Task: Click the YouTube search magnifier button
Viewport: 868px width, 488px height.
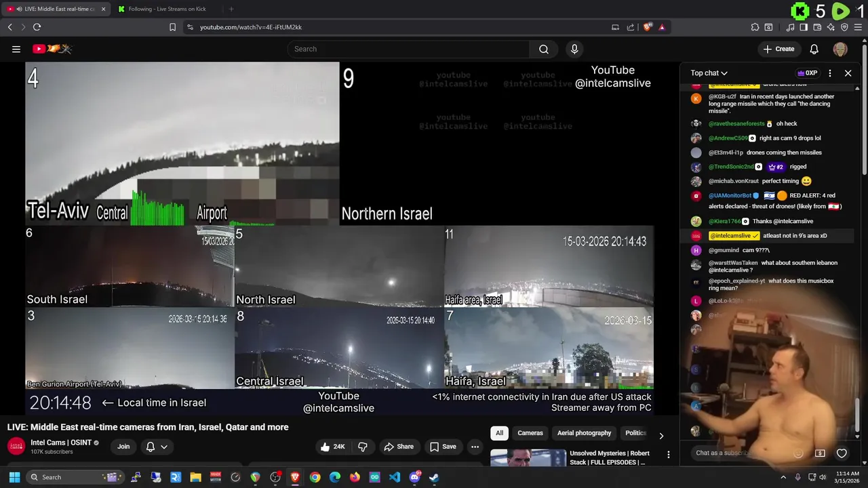Action: click(543, 49)
